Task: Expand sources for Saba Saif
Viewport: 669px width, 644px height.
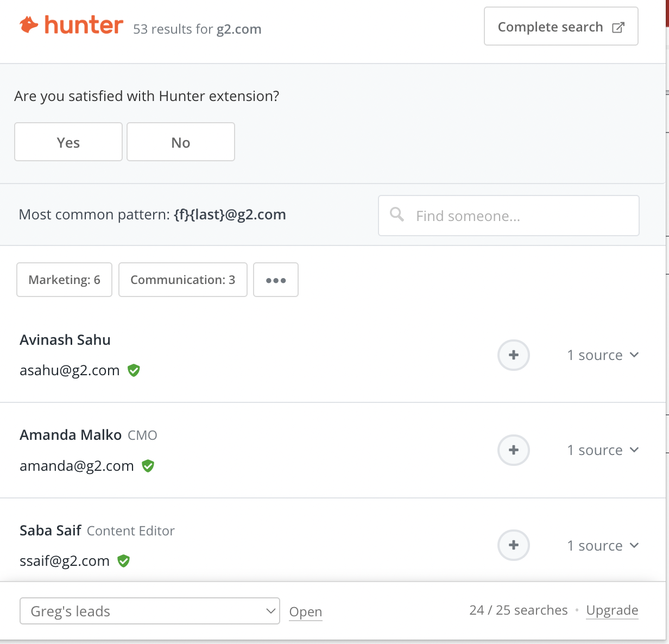Action: coord(603,546)
